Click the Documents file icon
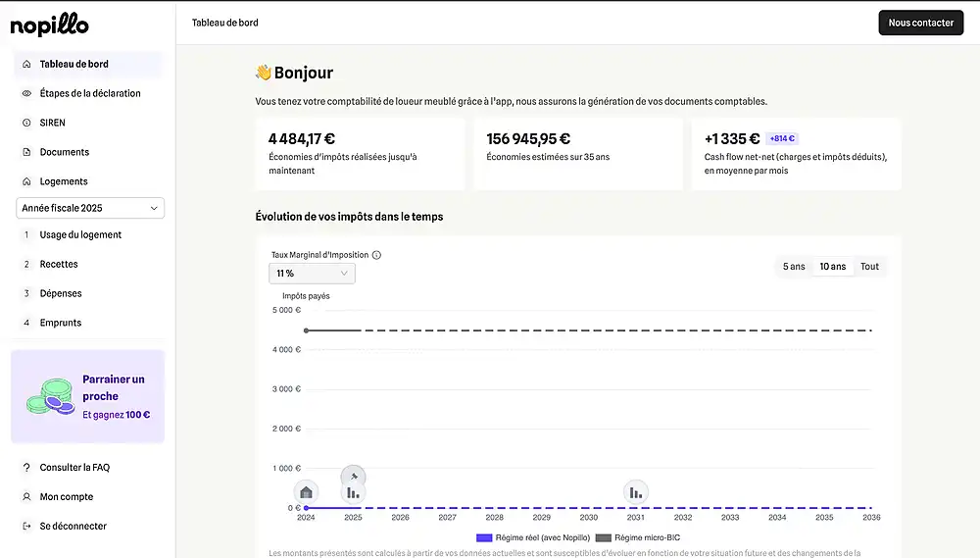The width and height of the screenshot is (980, 558). [26, 152]
